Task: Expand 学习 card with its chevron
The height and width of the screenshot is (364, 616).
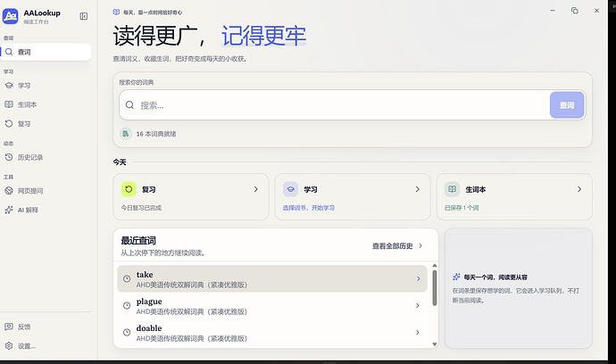Action: 418,189
